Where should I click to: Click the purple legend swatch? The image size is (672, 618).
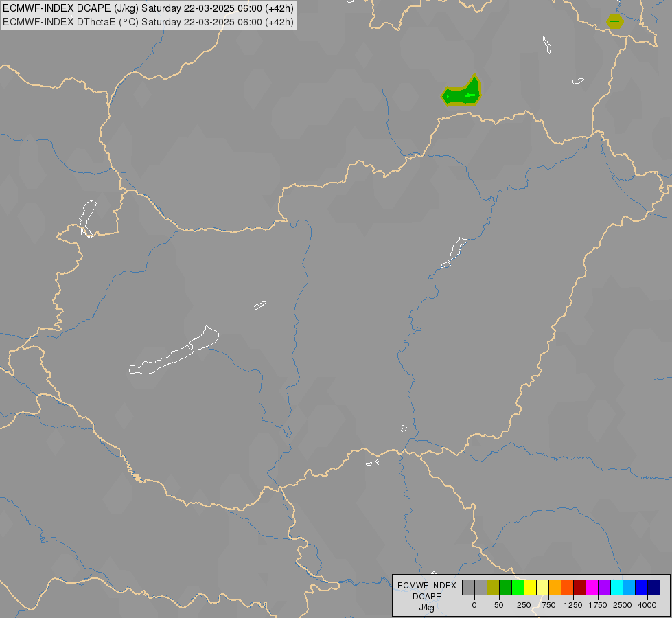[605, 587]
